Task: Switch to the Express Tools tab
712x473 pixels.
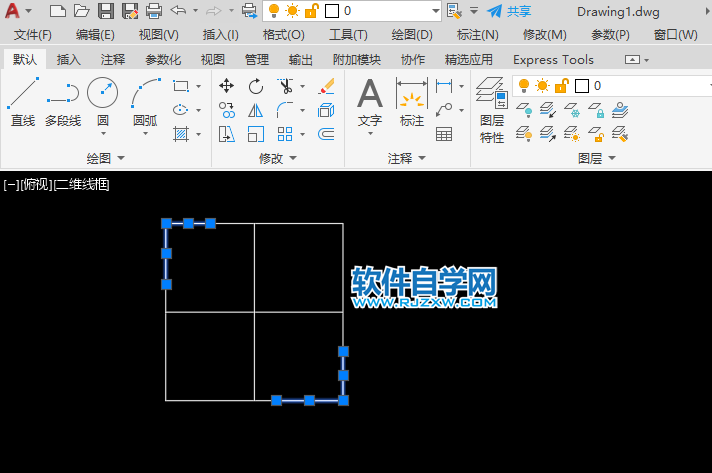Action: [x=553, y=59]
